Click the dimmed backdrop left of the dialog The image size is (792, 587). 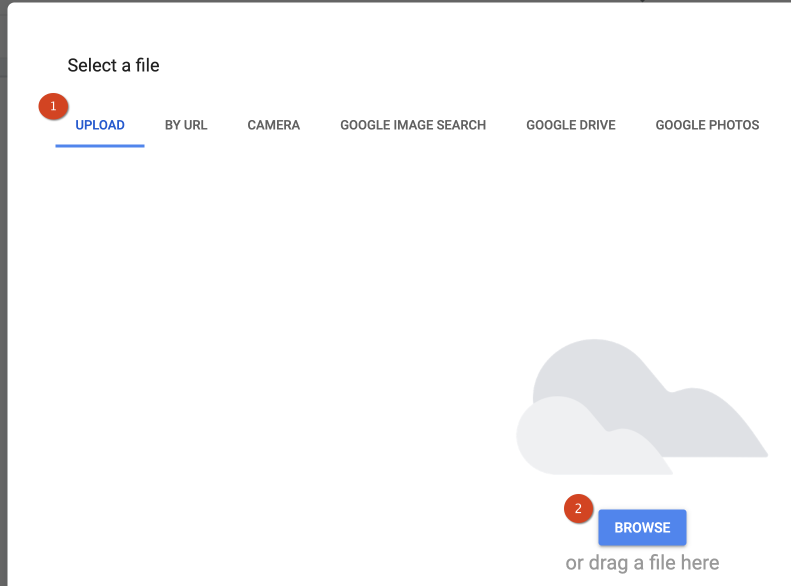(x=3, y=300)
